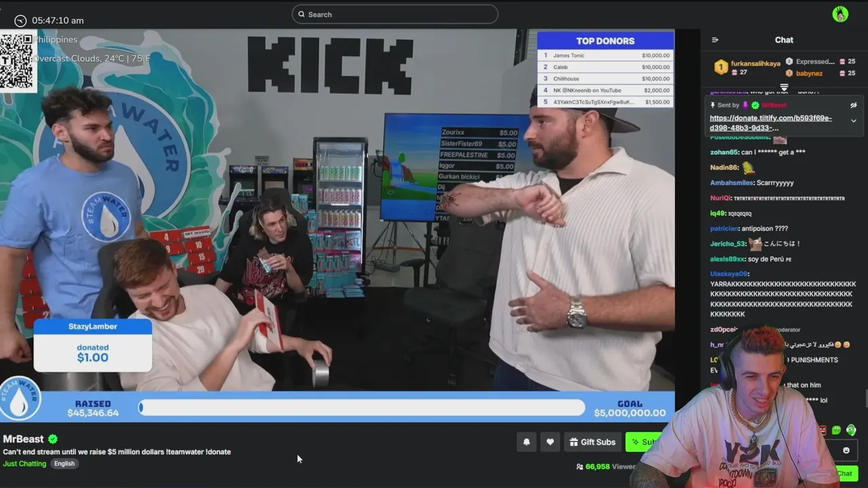Viewport: 868px width, 488px height.
Task: Click the Gift Subs button
Action: 593,442
